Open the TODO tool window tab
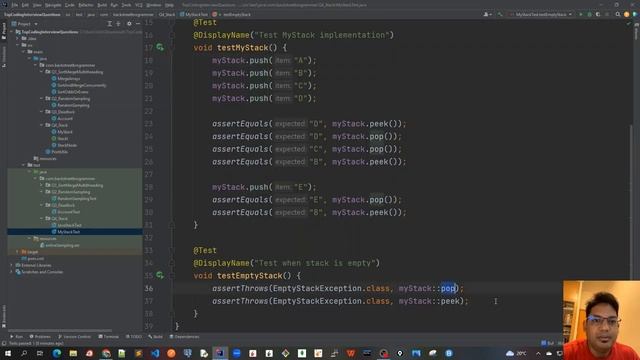This screenshot has width=640, height=360. point(134,337)
